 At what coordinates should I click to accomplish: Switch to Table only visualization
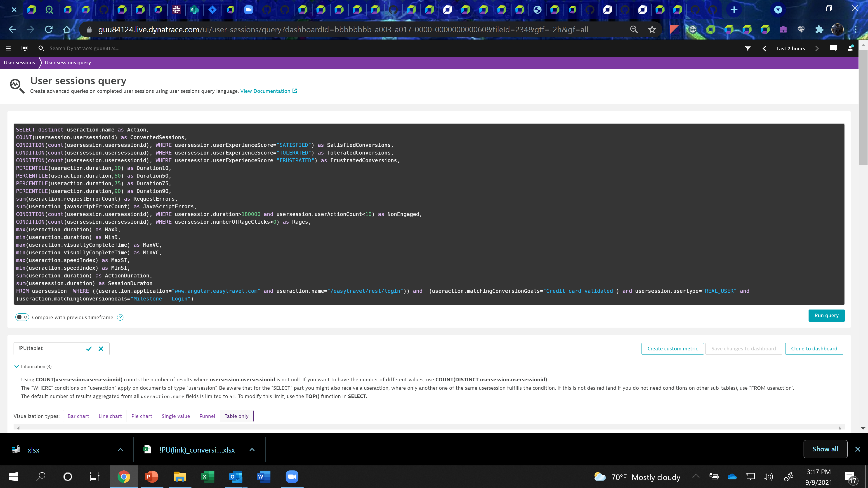[236, 416]
